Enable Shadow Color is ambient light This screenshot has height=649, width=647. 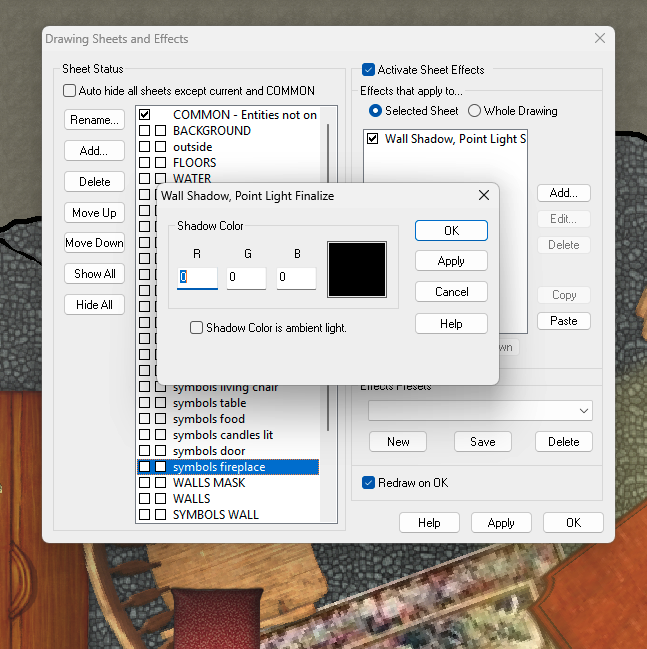coord(197,328)
